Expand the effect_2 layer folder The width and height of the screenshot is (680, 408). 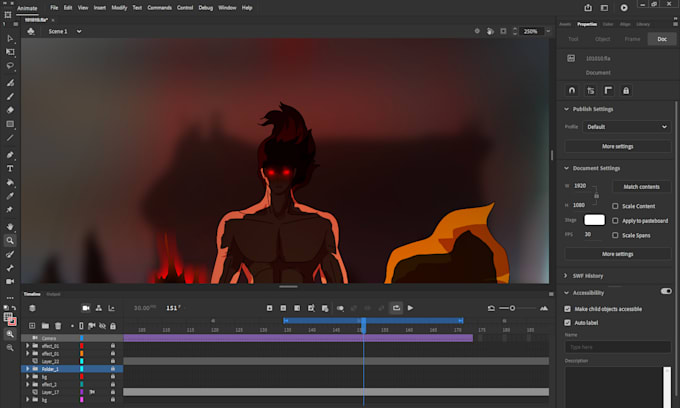pyautogui.click(x=28, y=384)
